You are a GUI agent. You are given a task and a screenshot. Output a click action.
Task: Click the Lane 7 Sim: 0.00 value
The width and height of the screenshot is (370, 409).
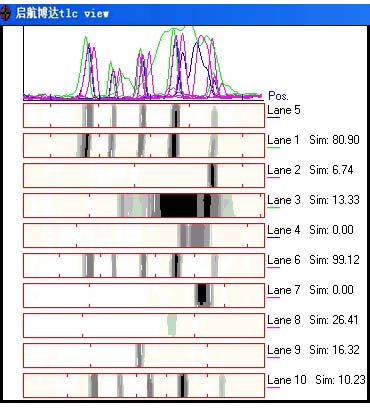331,290
